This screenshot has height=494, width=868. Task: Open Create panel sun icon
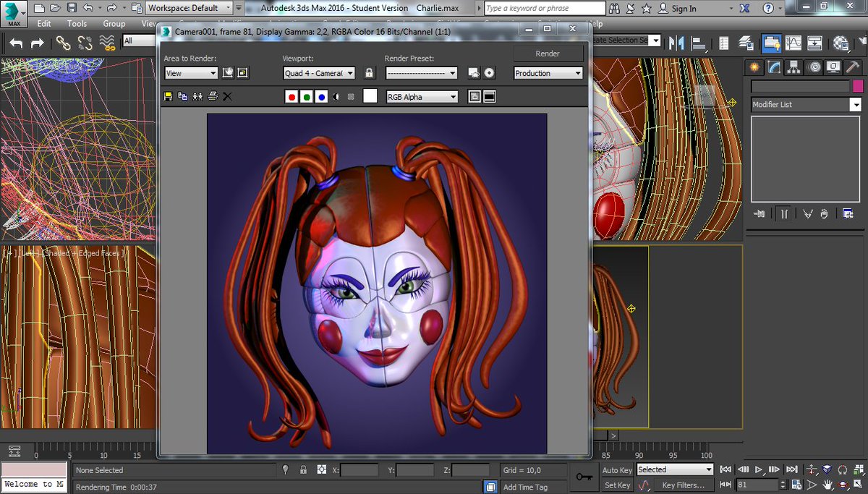click(x=755, y=67)
